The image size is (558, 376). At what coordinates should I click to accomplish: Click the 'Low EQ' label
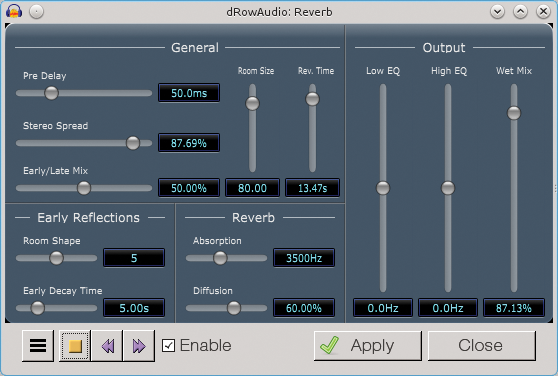(383, 71)
